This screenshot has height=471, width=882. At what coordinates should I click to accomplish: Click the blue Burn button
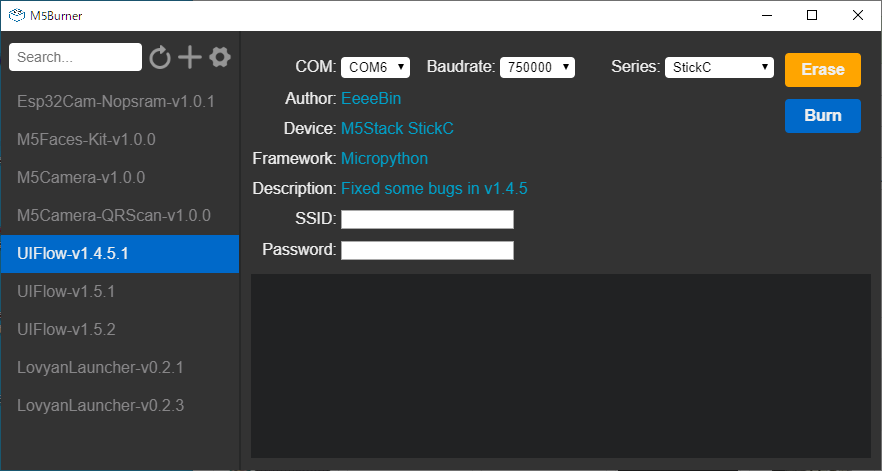(x=823, y=116)
